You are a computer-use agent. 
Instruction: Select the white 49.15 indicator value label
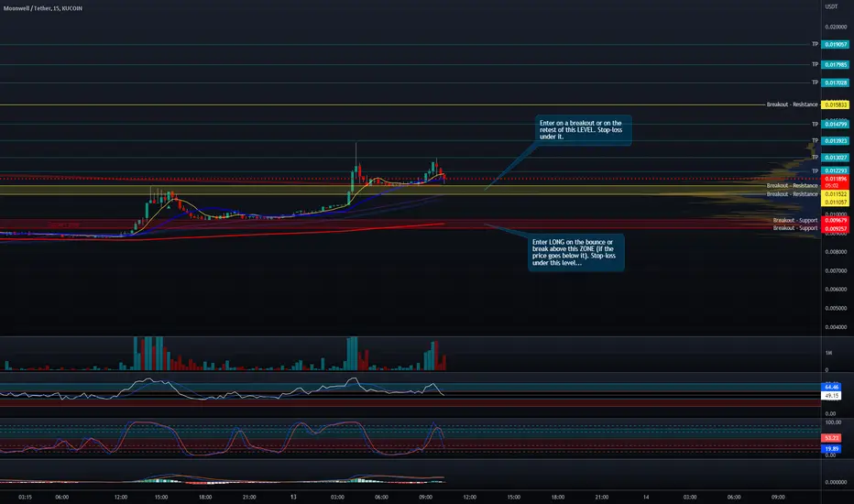(x=831, y=396)
